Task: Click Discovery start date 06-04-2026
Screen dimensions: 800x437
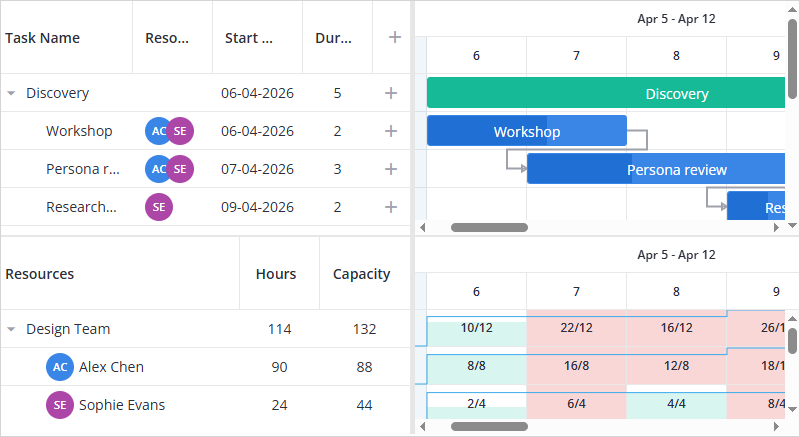Action: pos(257,93)
